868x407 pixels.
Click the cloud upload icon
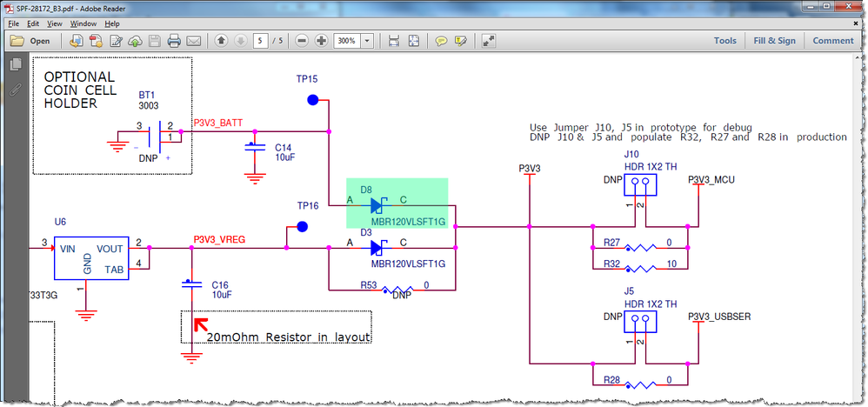[136, 40]
